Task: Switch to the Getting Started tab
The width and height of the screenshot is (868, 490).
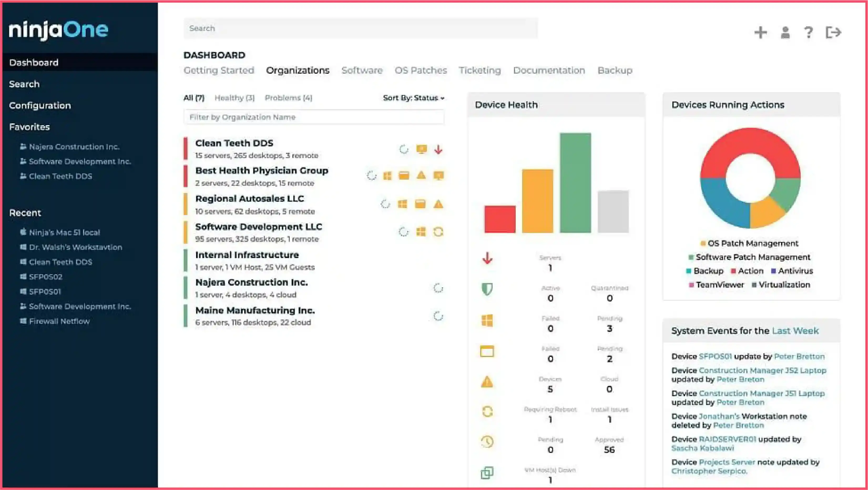Action: click(219, 70)
